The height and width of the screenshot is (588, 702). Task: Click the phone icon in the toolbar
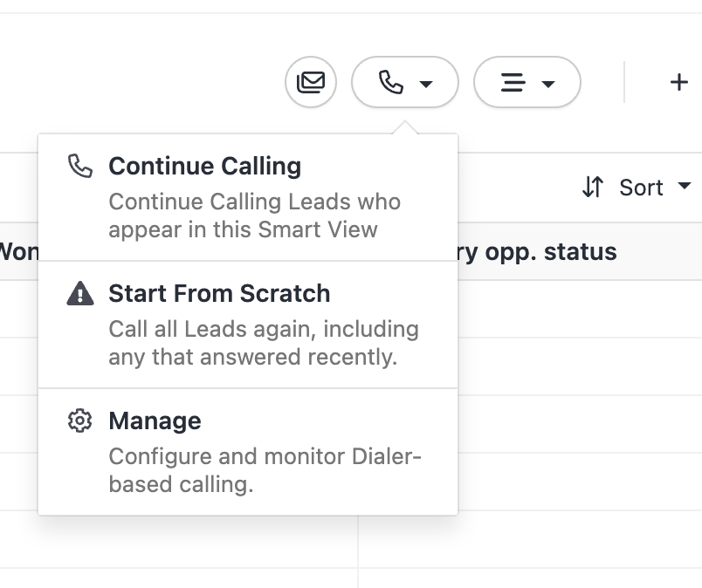point(390,83)
